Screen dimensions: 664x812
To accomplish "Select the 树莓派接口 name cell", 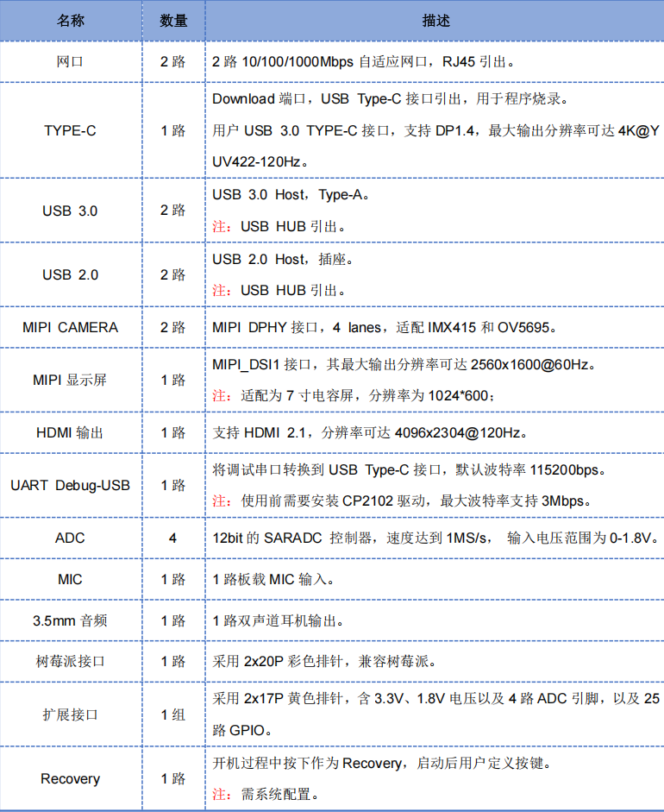I will 71,661.
